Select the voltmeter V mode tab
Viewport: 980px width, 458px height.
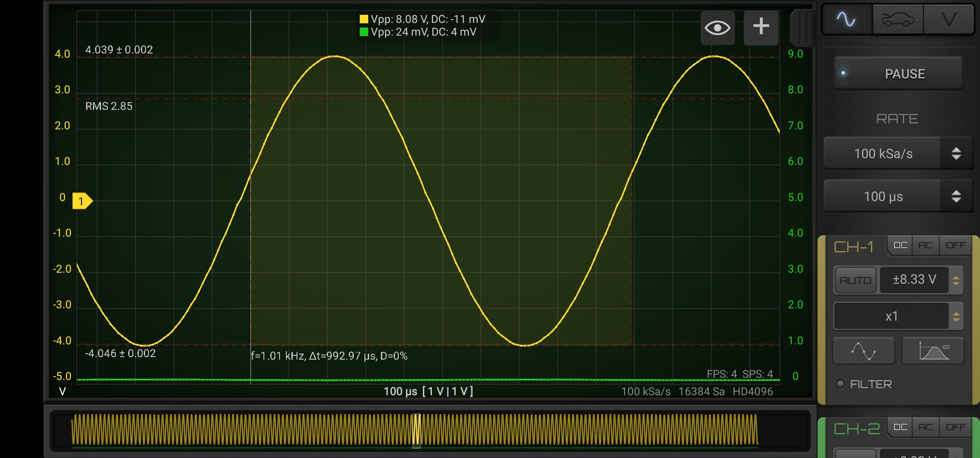pyautogui.click(x=949, y=20)
